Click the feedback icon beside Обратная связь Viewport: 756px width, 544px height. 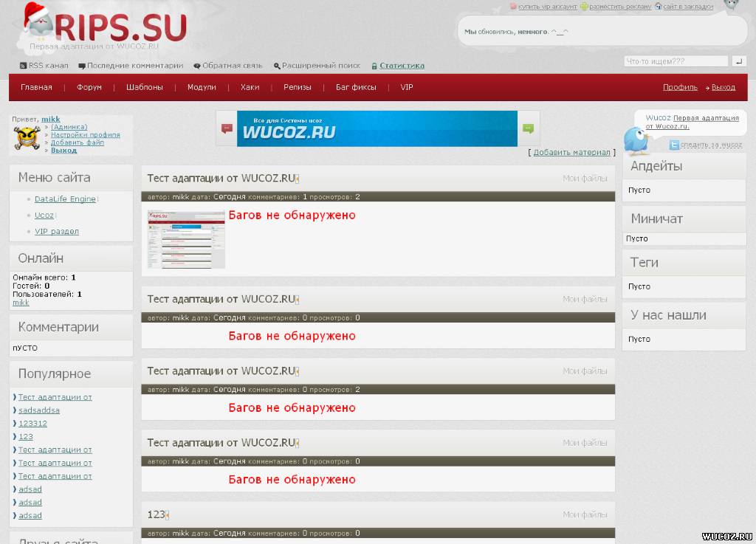tap(196, 66)
